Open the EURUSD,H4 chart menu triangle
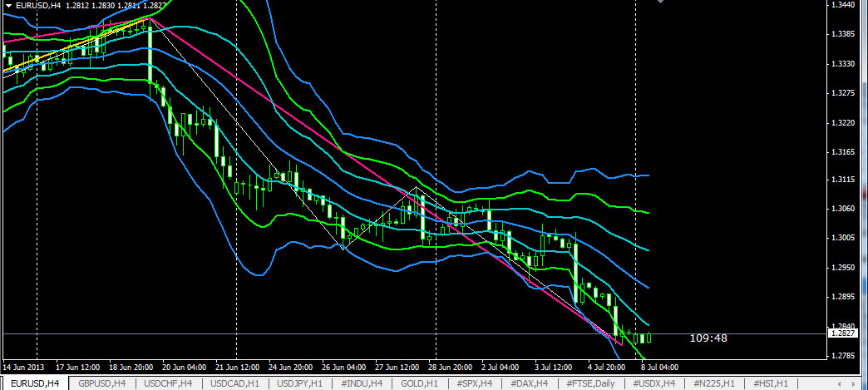868x390 pixels. click(x=8, y=6)
